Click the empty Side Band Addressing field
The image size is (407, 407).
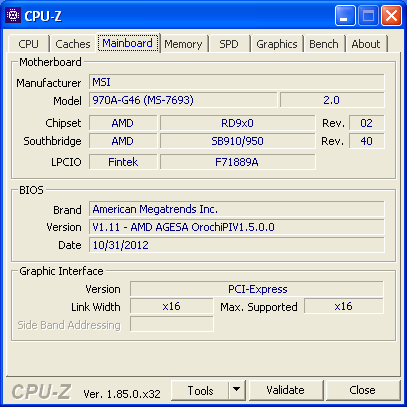[172, 324]
